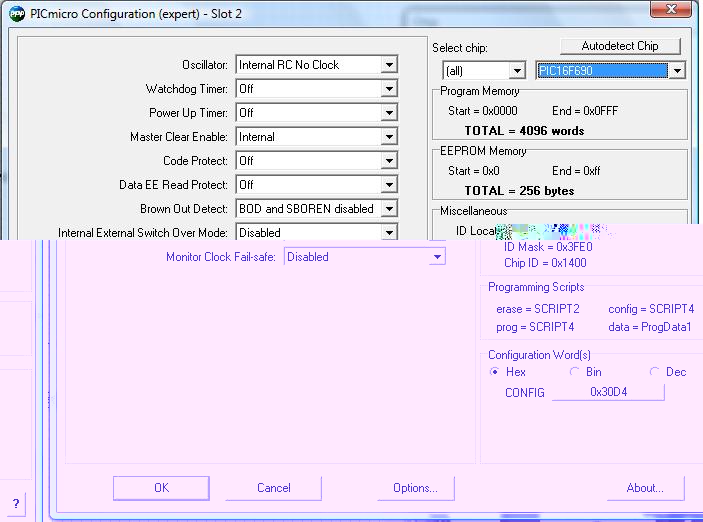Click the ID Mask = 0x3FE0 text
The image size is (703, 522).
click(x=548, y=247)
